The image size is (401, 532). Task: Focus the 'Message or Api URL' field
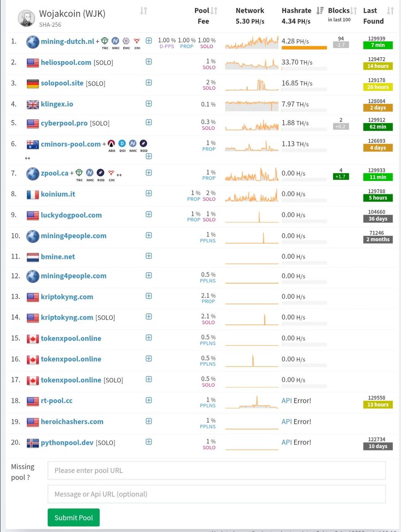pos(217,494)
